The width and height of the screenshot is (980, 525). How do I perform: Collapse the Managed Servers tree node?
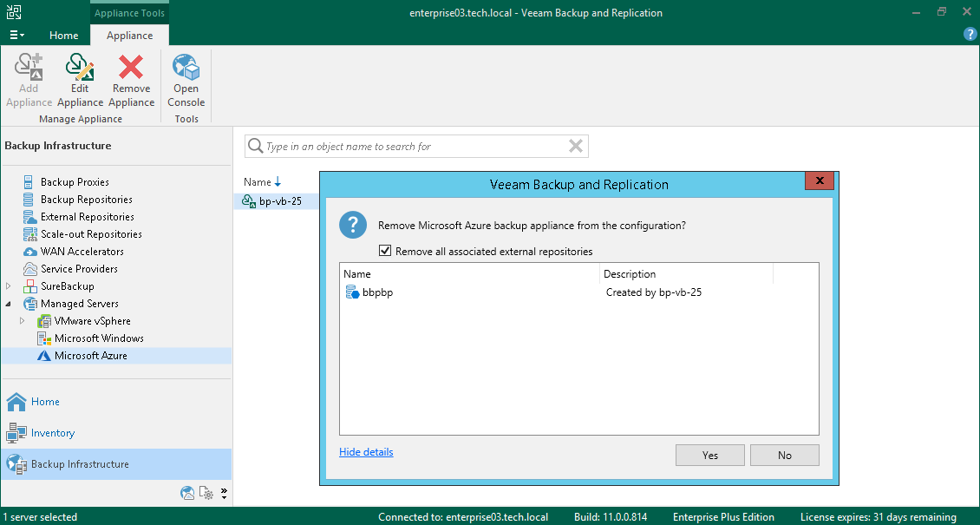pos(8,304)
